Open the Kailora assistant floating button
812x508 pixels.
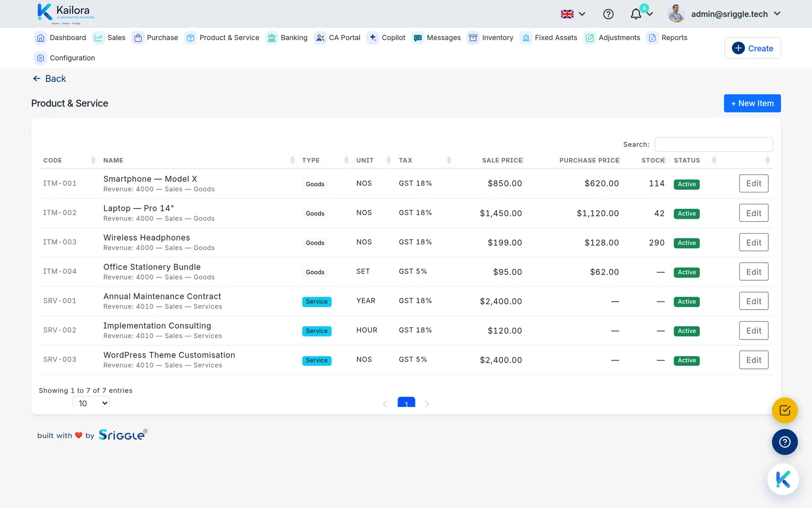783,479
